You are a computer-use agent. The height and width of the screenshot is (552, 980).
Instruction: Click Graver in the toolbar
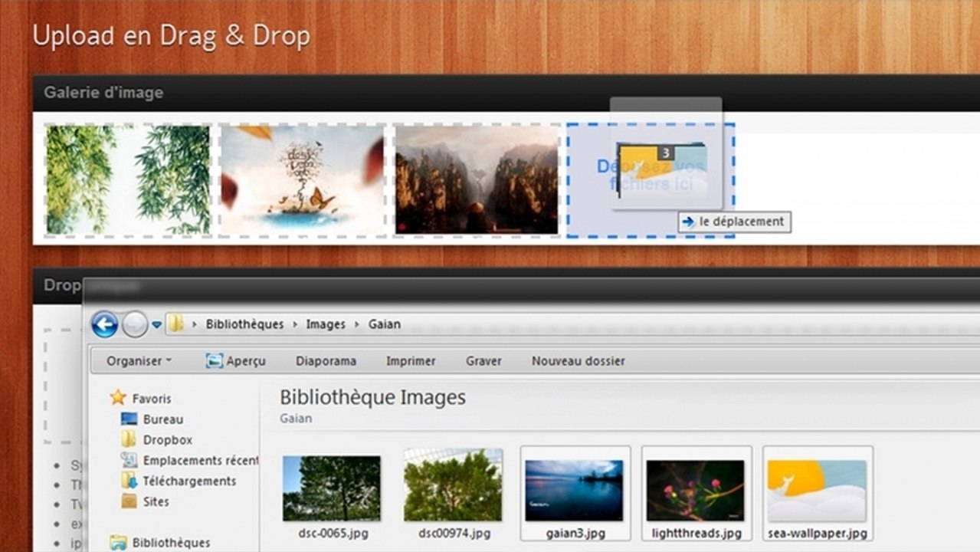tap(483, 361)
